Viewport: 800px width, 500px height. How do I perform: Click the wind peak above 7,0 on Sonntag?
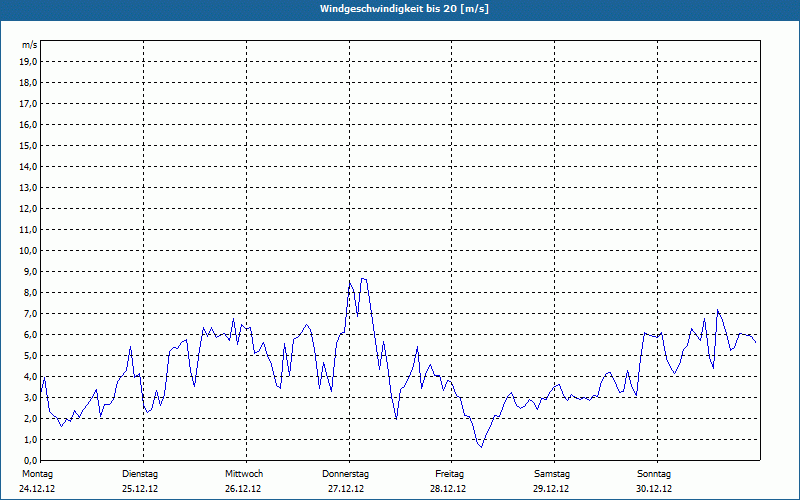(x=718, y=310)
